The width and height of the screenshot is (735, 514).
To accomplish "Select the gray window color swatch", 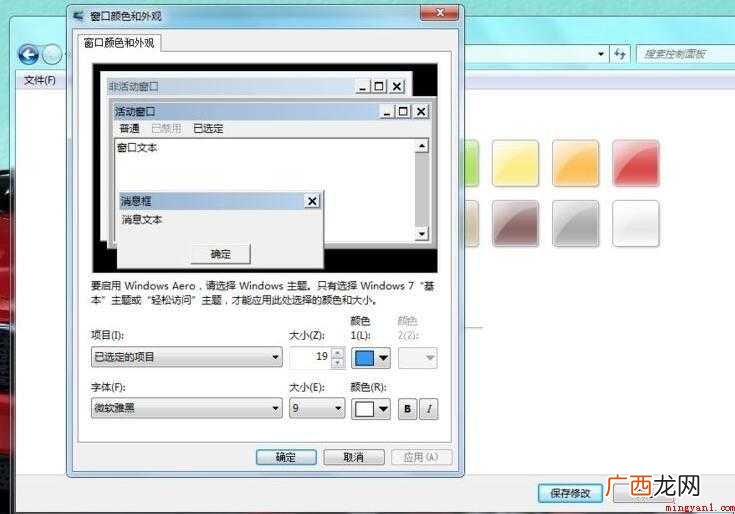I will (x=575, y=223).
